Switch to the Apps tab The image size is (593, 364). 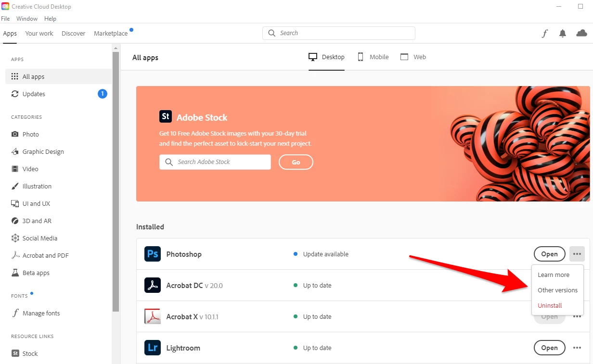(x=10, y=34)
